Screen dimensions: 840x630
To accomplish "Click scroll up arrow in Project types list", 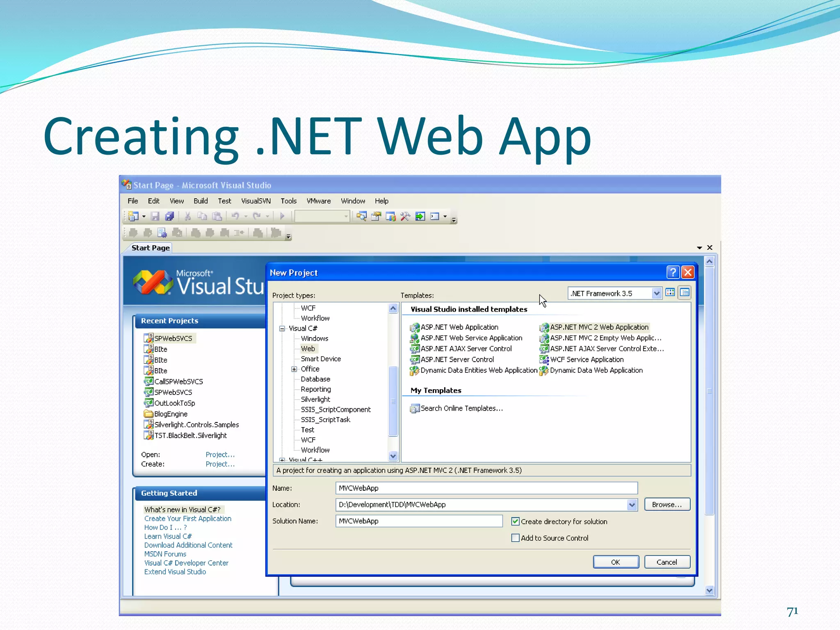I will coord(393,308).
